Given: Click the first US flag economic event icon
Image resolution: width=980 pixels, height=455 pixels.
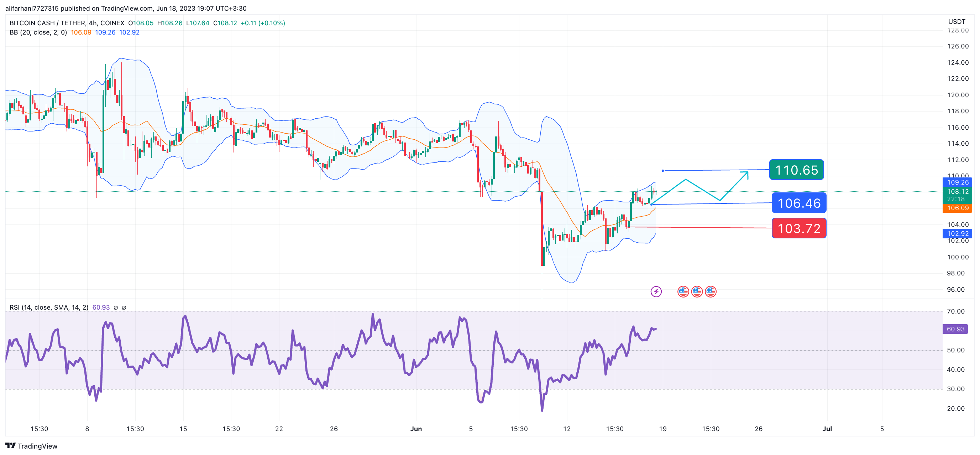Looking at the screenshot, I should (683, 292).
